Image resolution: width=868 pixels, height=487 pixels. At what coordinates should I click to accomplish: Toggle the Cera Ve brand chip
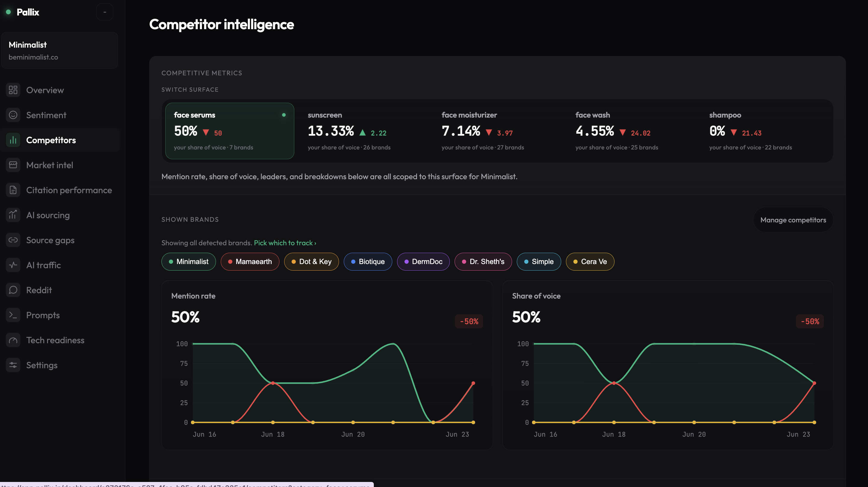(590, 261)
